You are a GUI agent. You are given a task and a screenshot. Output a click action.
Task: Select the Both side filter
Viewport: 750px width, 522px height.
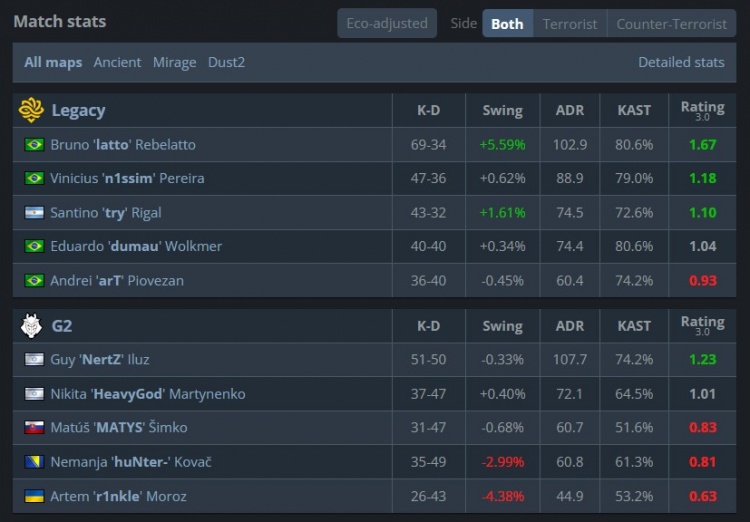click(x=507, y=23)
